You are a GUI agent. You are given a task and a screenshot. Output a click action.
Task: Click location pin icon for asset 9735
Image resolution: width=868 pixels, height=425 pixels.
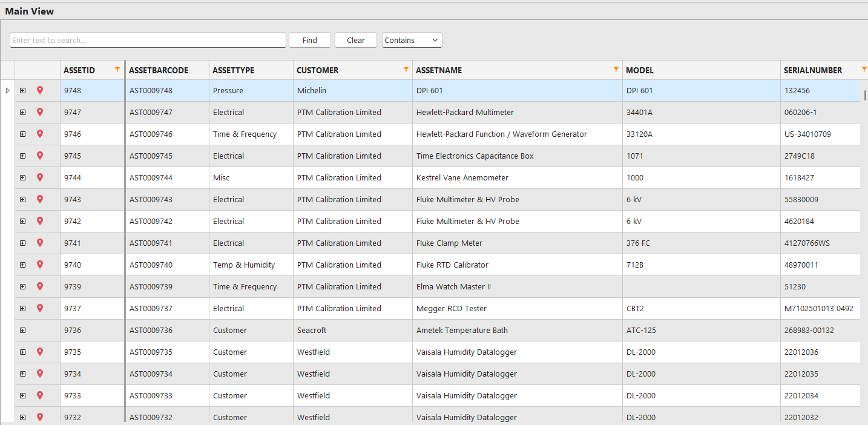40,352
